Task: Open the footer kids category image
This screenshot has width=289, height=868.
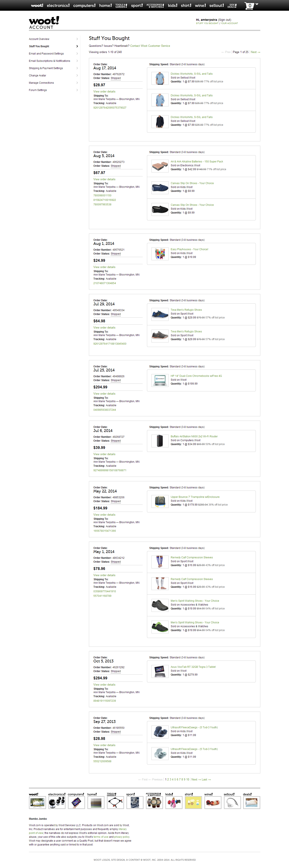Action: point(174,802)
